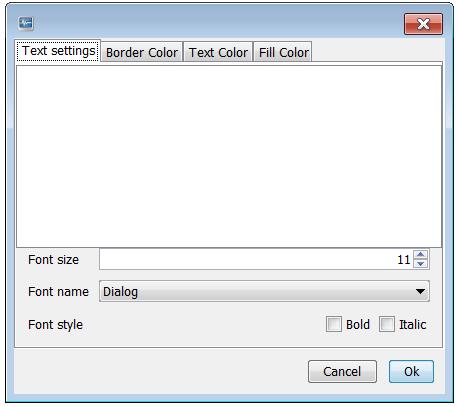Open the Border Color tab
457x407 pixels.
click(142, 52)
